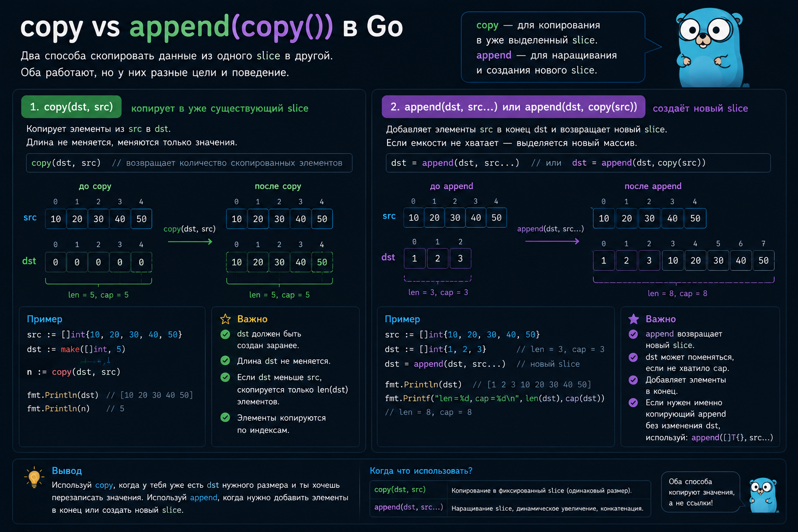Click the code box 'copy(dst, src) // возвращает количество'

189,163
